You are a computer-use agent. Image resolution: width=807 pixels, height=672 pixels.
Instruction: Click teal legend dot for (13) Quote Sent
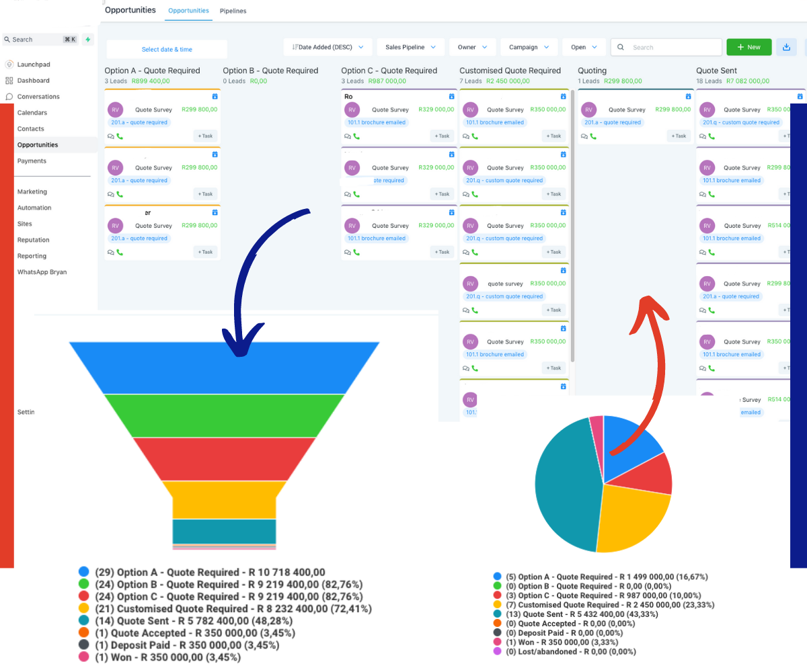click(498, 614)
